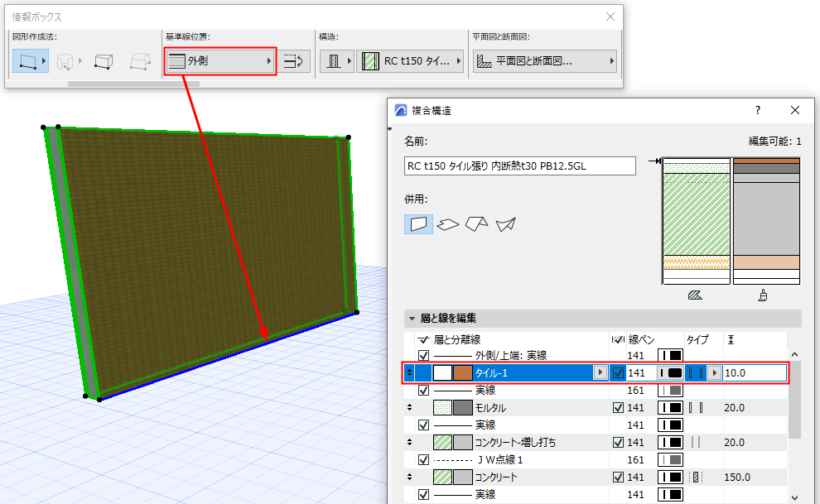Open the arrow beside the structure type icon
This screenshot has height=504, width=820.
pos(350,61)
